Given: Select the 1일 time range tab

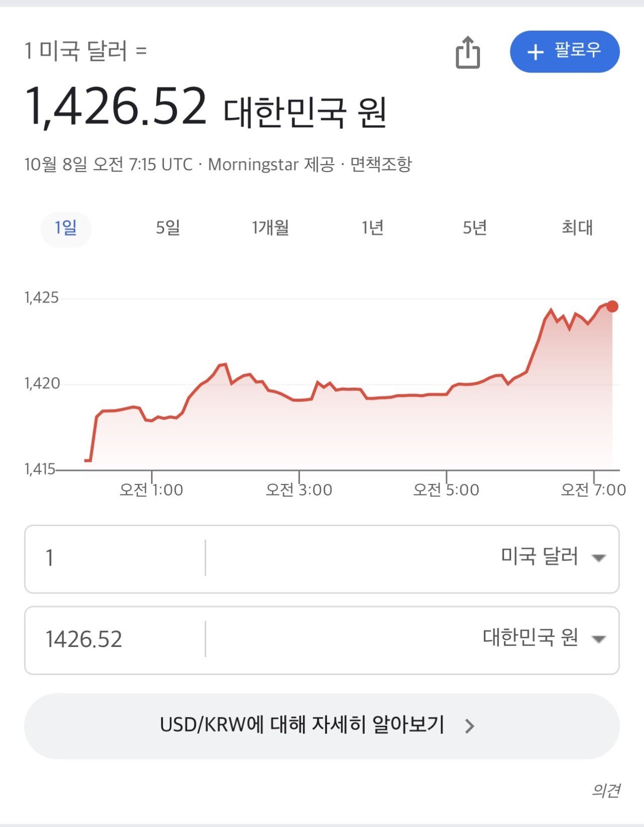Looking at the screenshot, I should click(x=66, y=228).
